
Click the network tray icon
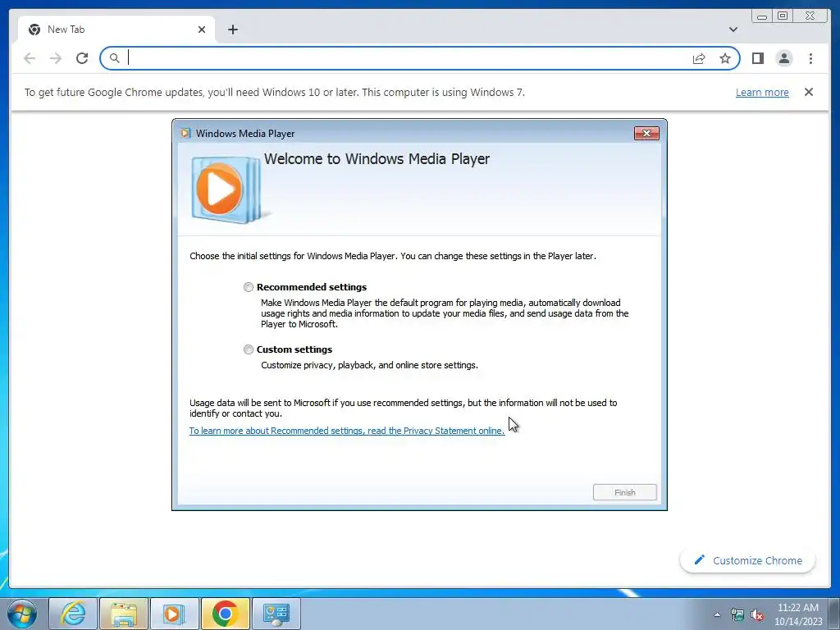[x=737, y=614]
